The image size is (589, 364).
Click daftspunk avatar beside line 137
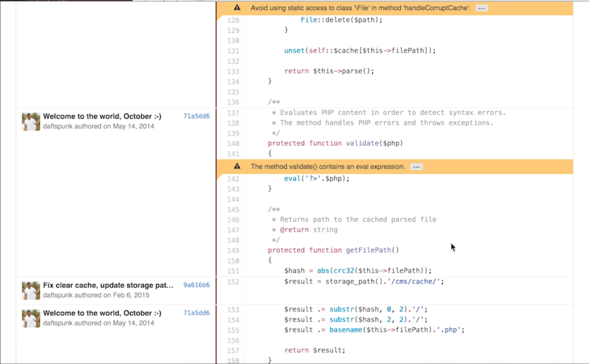[31, 121]
